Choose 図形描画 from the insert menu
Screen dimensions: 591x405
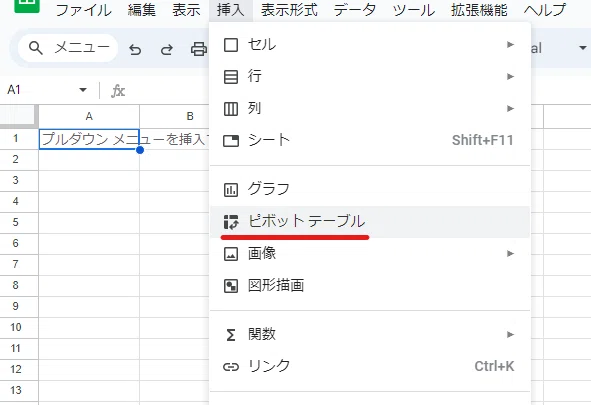370,286
